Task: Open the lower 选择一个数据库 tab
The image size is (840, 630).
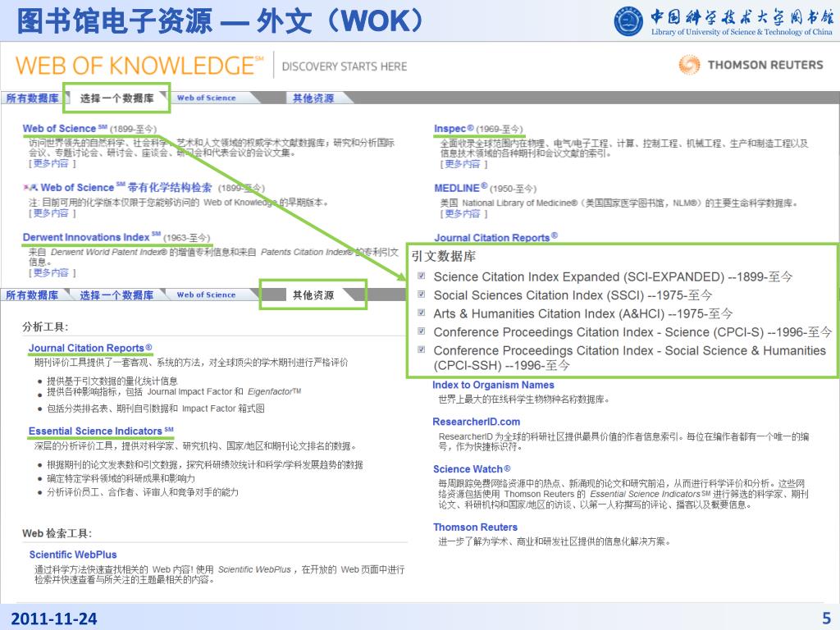Action: click(x=116, y=295)
